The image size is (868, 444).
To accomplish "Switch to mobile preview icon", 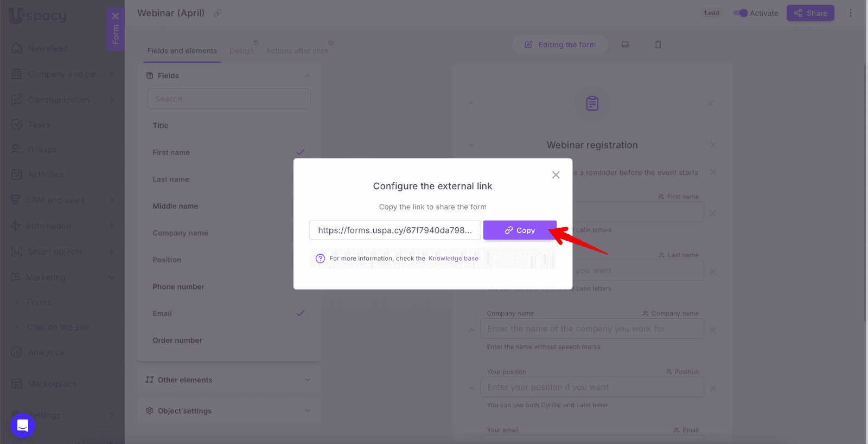I will coord(658,44).
